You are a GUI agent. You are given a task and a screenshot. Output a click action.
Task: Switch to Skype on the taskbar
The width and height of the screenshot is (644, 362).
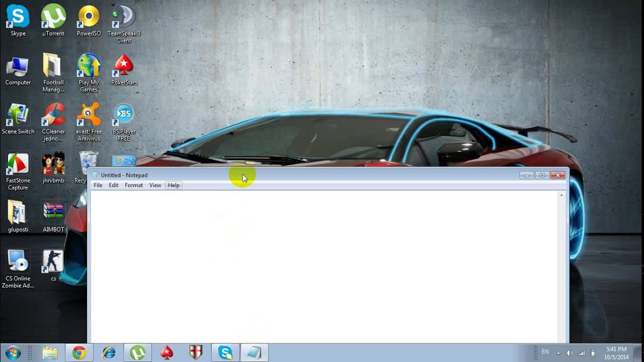point(225,353)
